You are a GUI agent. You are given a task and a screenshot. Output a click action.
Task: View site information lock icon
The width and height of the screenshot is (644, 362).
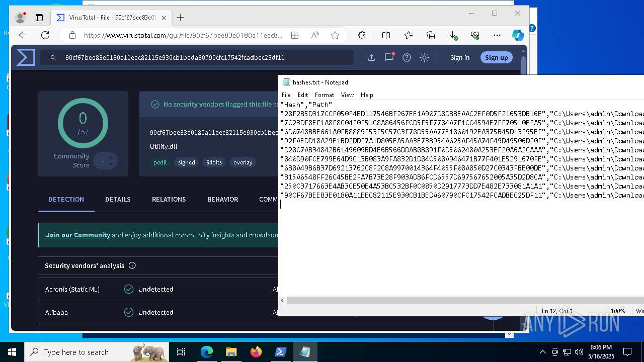click(x=72, y=35)
